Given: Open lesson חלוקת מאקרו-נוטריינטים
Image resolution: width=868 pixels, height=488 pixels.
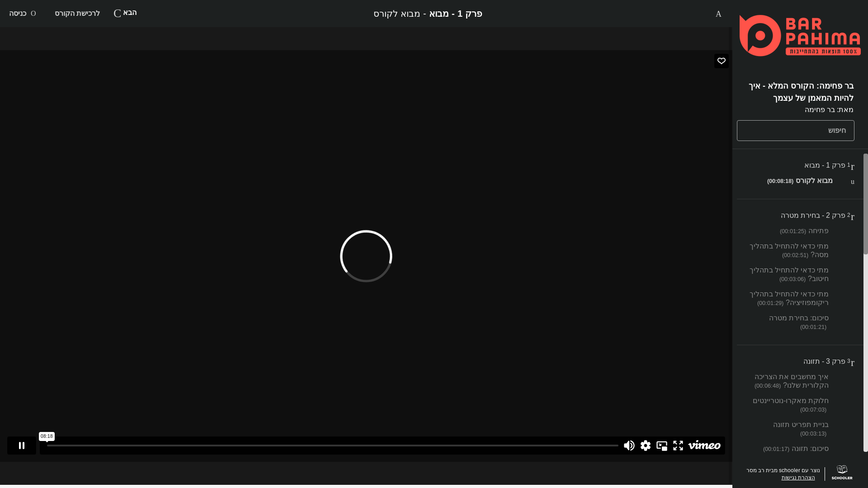Looking at the screenshot, I should pyautogui.click(x=791, y=405).
